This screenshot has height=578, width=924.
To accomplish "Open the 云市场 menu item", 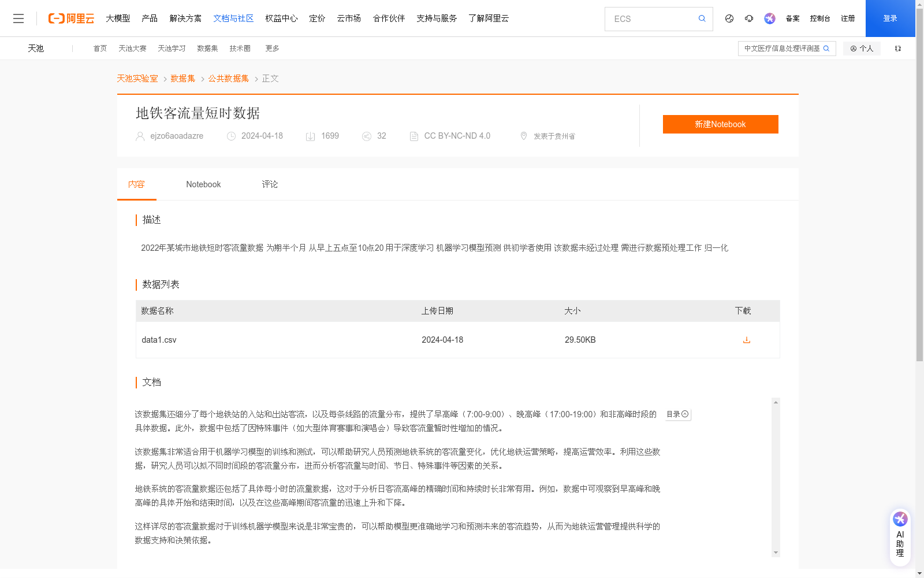I will 349,18.
